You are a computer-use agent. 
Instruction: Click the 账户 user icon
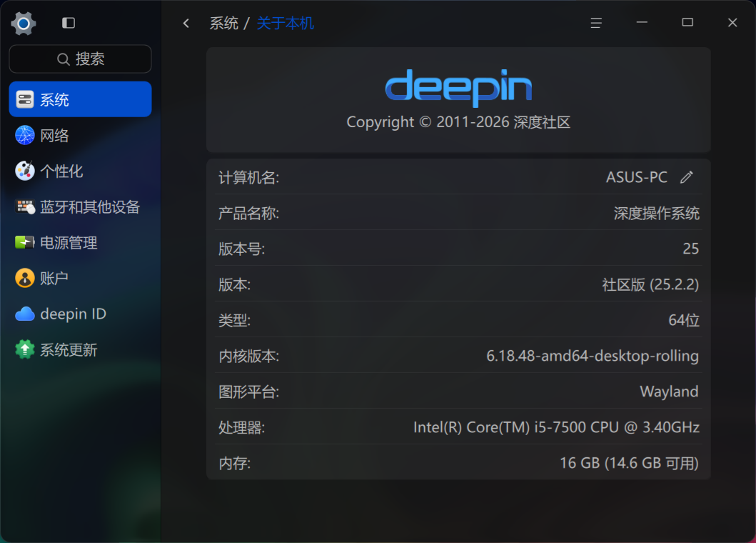tap(24, 278)
